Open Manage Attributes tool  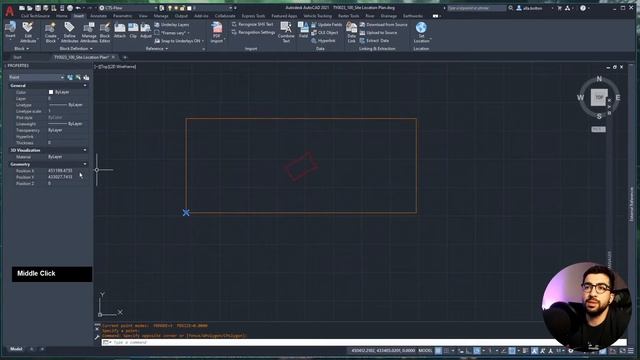(x=89, y=32)
